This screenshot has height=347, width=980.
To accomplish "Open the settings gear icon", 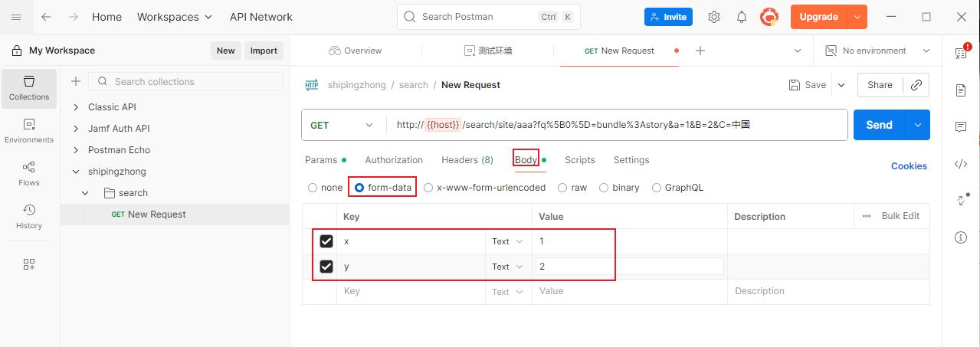I will pyautogui.click(x=714, y=17).
